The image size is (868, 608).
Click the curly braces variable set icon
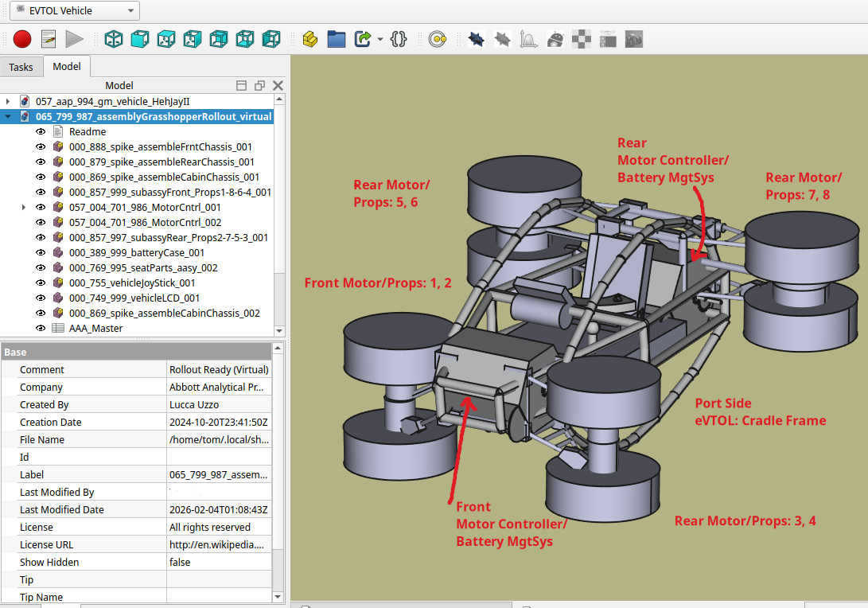pyautogui.click(x=399, y=38)
